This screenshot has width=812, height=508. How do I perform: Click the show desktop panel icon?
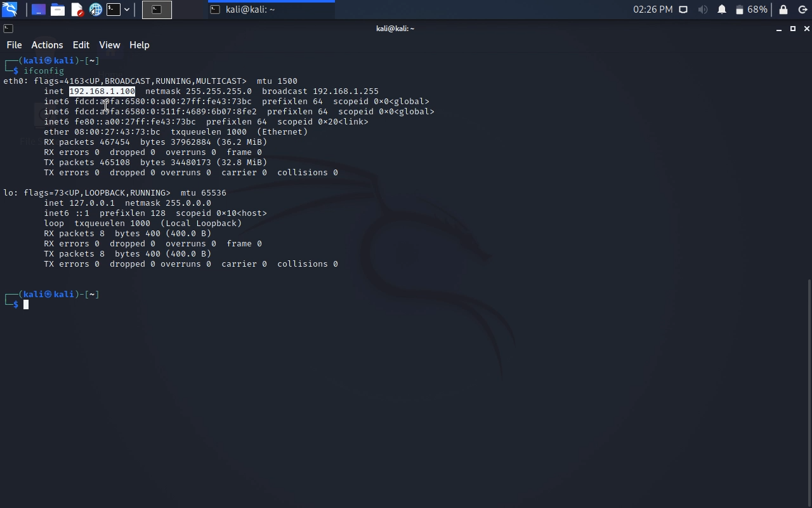tap(39, 10)
